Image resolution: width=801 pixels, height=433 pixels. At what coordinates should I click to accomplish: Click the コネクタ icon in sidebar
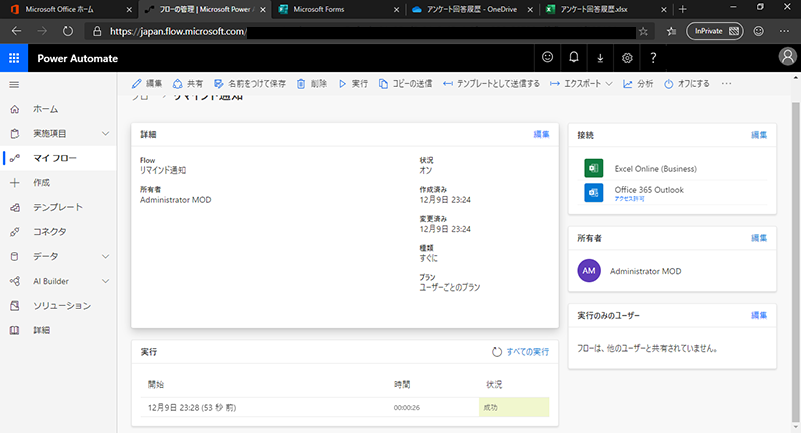tap(15, 232)
